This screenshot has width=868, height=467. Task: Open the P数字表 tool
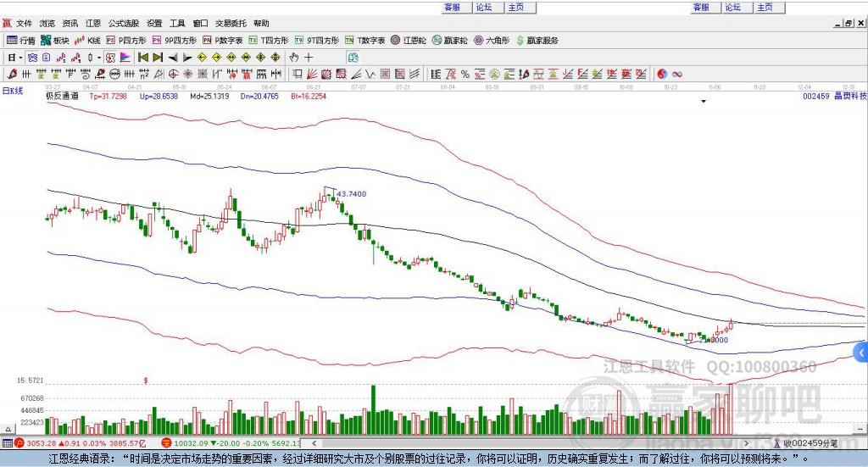223,41
